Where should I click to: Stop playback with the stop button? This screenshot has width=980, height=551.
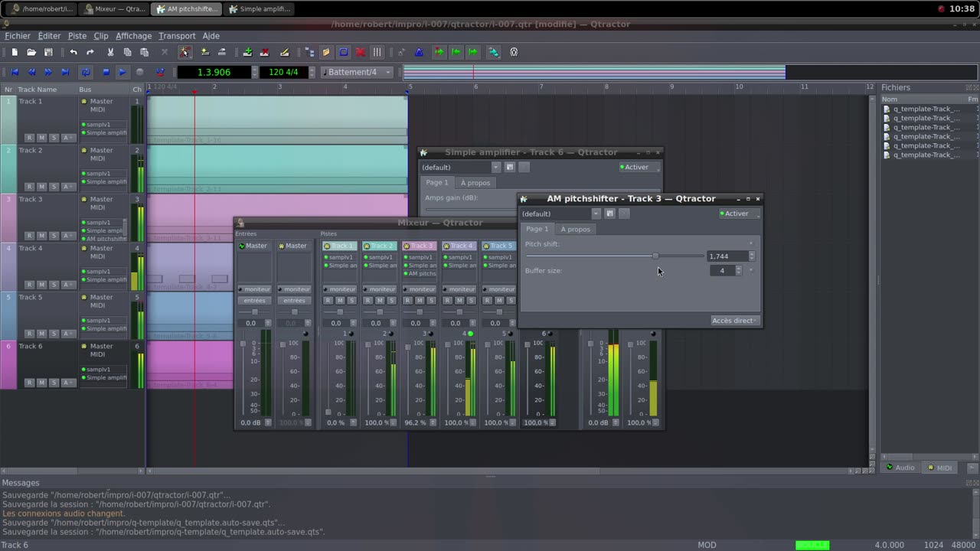[x=106, y=72]
